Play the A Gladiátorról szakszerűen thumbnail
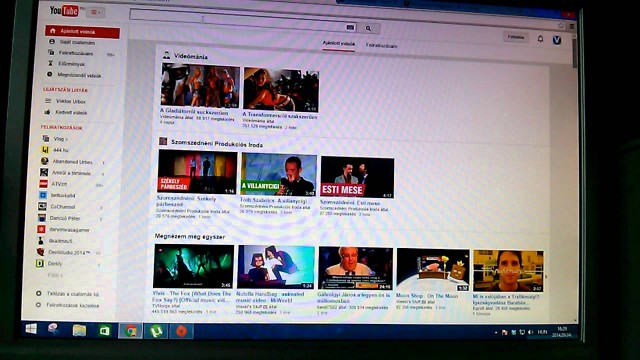This screenshot has width=640, height=360. [200, 86]
